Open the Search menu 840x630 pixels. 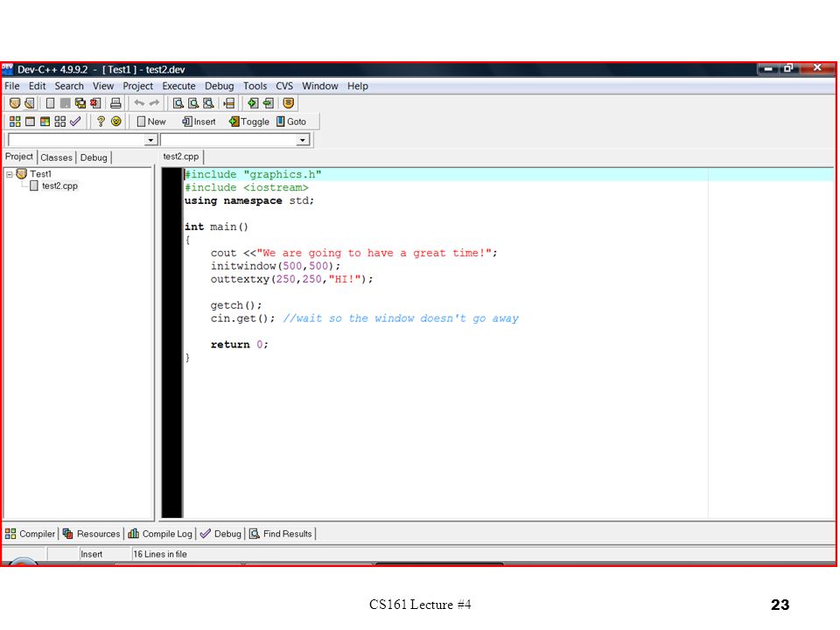tap(69, 86)
